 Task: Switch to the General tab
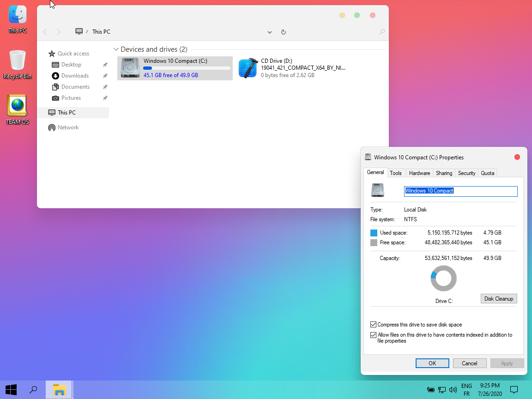(x=375, y=172)
